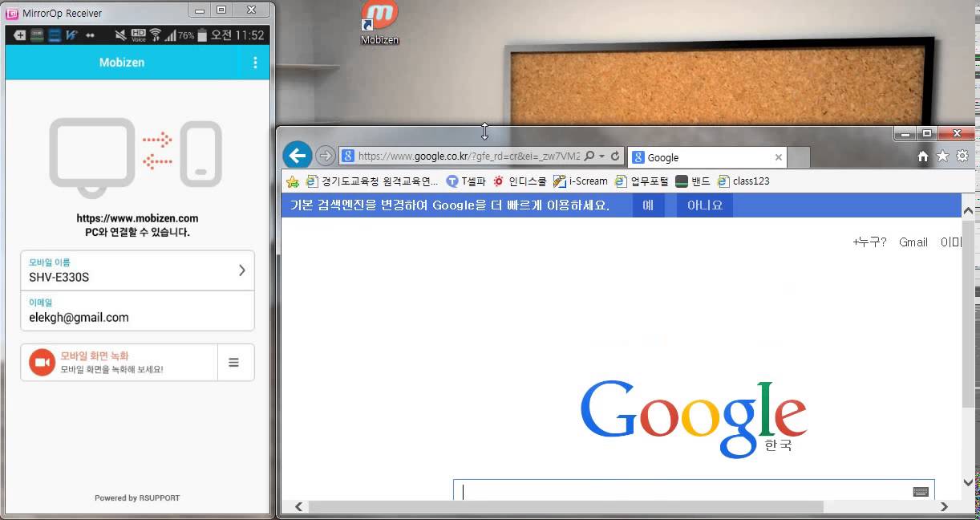980x520 pixels.
Task: Click the MirrorOp Receiver title bar icon
Action: (x=12, y=13)
